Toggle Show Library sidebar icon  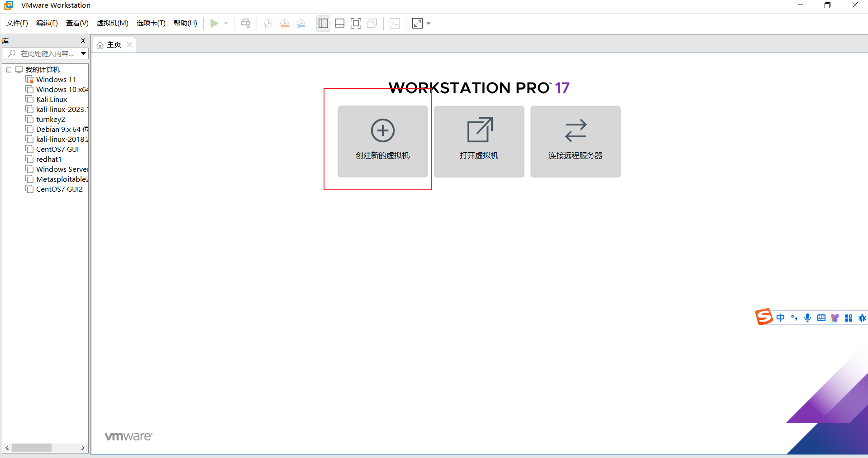[x=323, y=23]
